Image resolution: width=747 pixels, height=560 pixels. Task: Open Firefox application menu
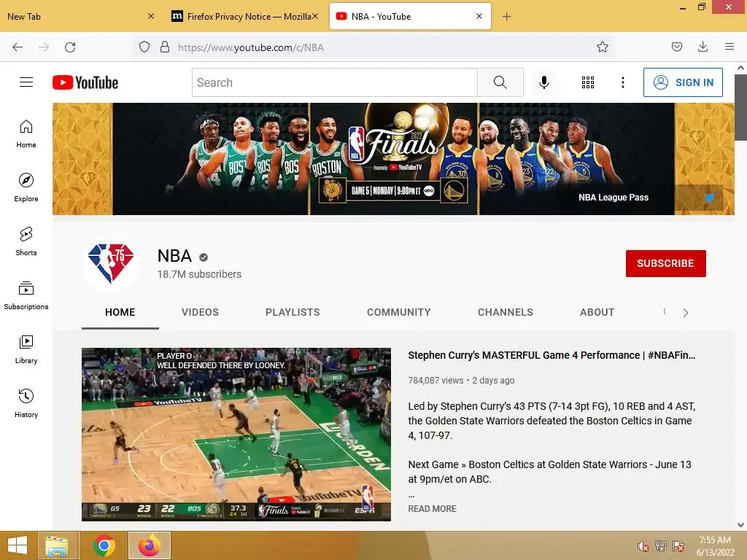click(729, 47)
